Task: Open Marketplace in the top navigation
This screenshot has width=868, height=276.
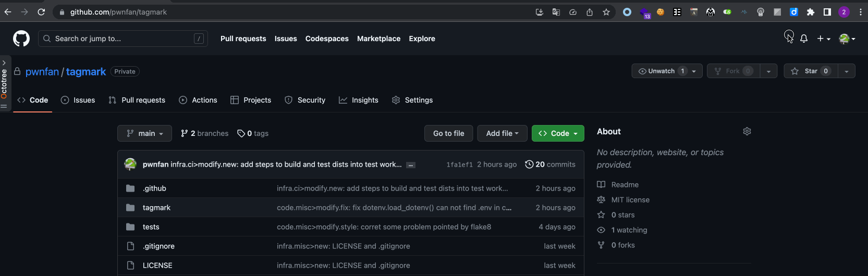Action: coord(378,39)
